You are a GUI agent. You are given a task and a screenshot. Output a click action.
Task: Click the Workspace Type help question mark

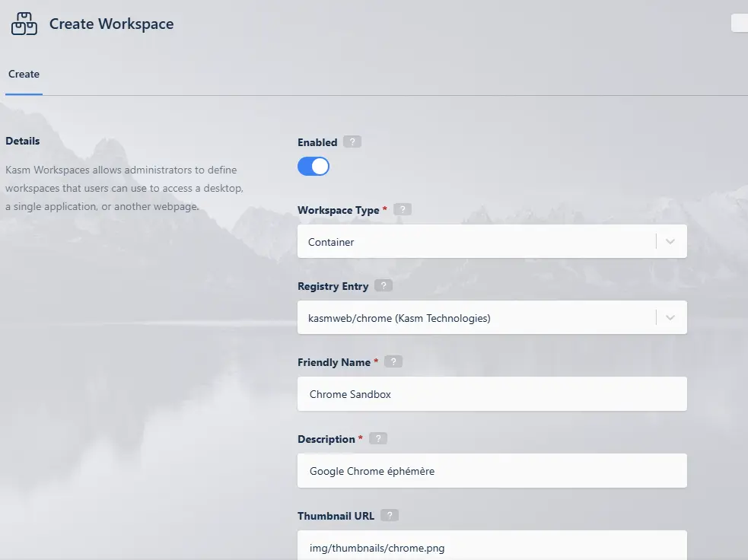pyautogui.click(x=403, y=210)
